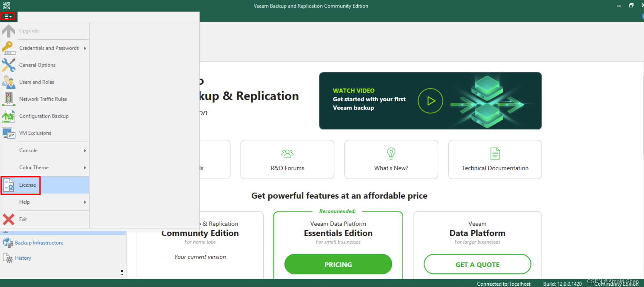Viewport: 644px width, 287px height.
Task: Click the Network Traffic Rules traffic light icon
Action: [x=9, y=99]
